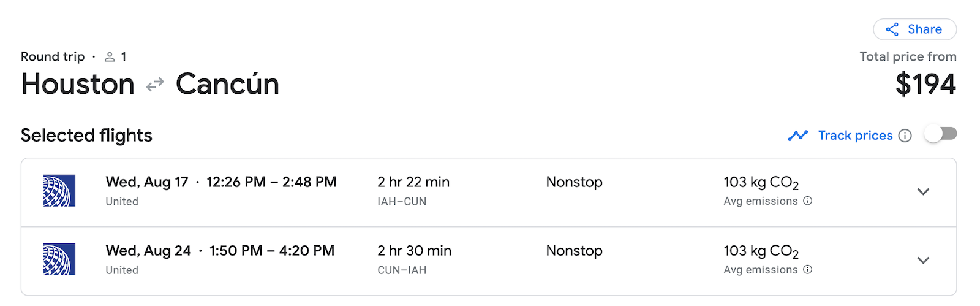
Task: Expand the Aug 24 return flight details
Action: [x=923, y=261]
